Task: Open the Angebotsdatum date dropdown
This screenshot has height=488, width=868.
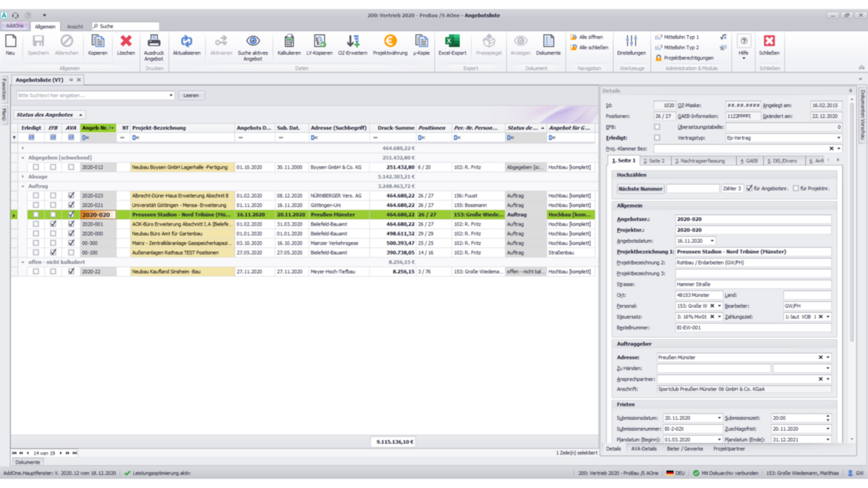Action: click(x=712, y=241)
